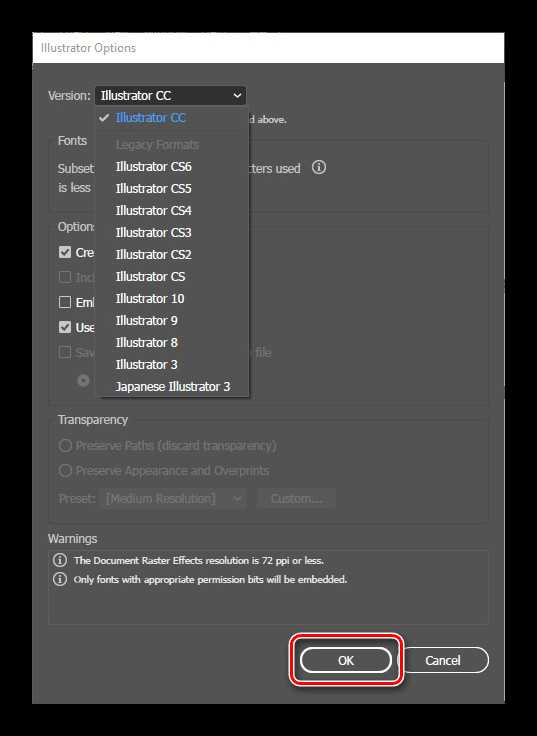Select Illustrator 10 in the list

point(150,299)
